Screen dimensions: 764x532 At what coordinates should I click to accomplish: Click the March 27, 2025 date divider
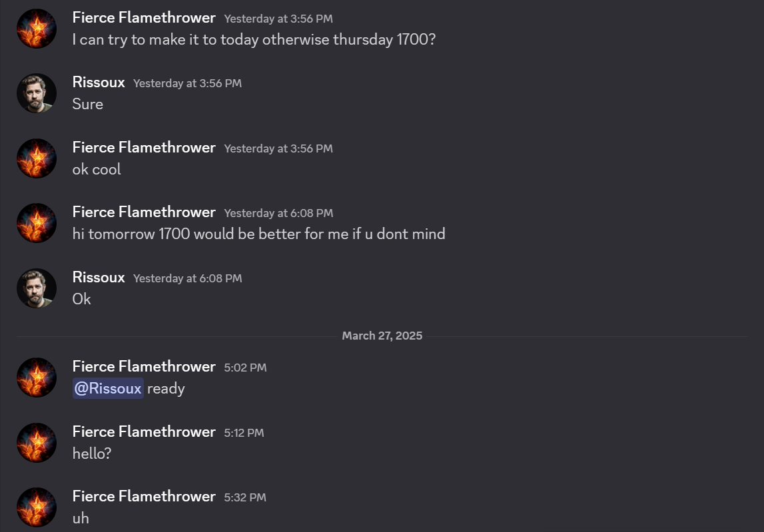tap(382, 336)
